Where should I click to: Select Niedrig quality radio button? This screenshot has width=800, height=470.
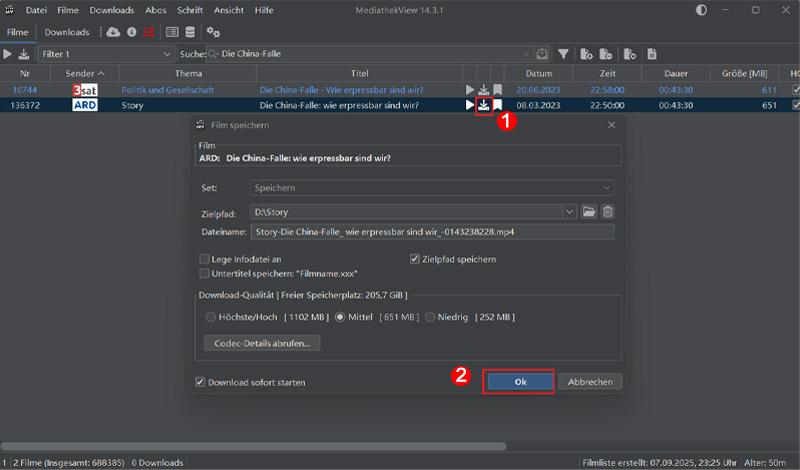click(x=430, y=317)
